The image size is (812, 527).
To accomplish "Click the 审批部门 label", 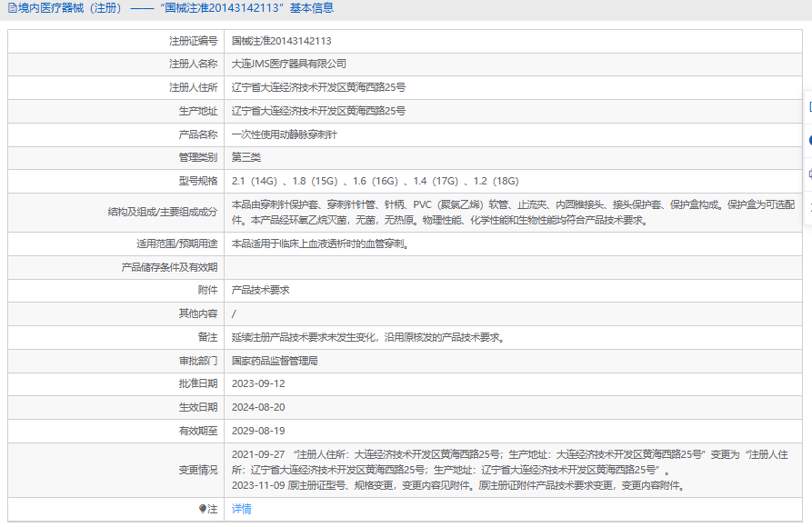I will pos(198,361).
